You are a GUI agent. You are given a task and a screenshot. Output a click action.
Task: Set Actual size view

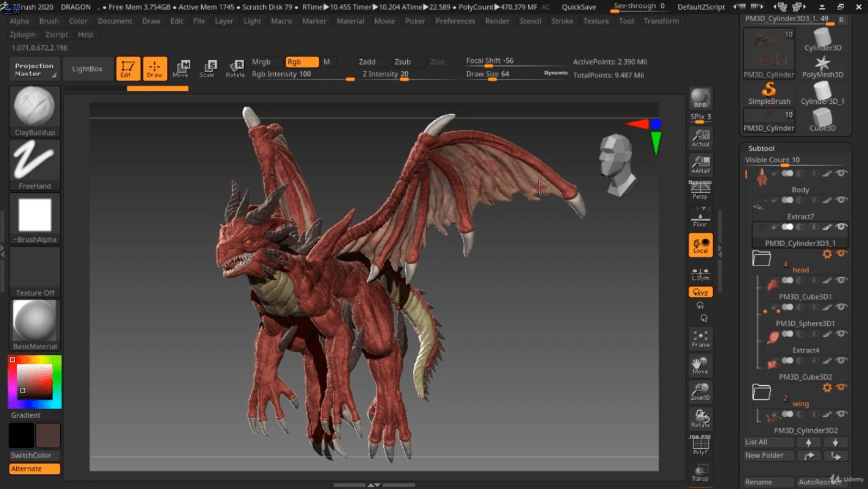coord(700,138)
